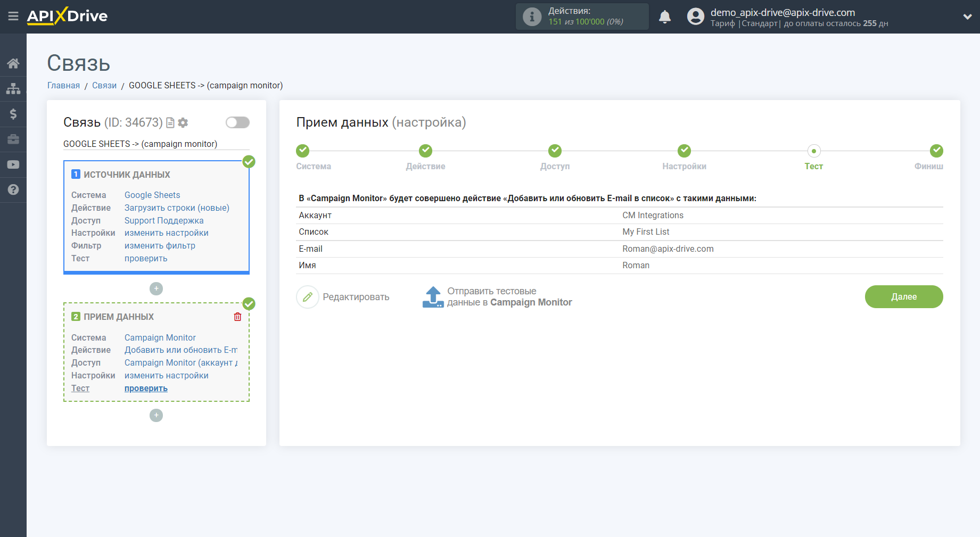Copy connection icon next to ID 34673

pos(170,123)
